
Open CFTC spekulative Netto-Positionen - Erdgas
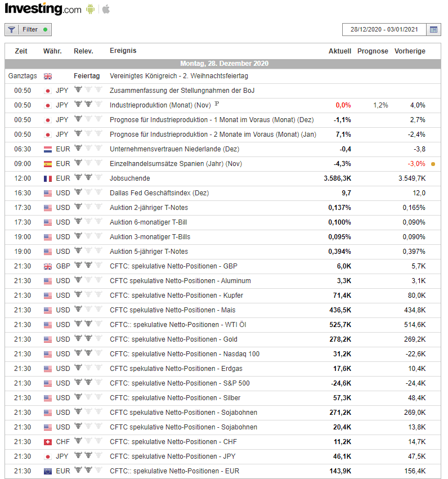(176, 369)
